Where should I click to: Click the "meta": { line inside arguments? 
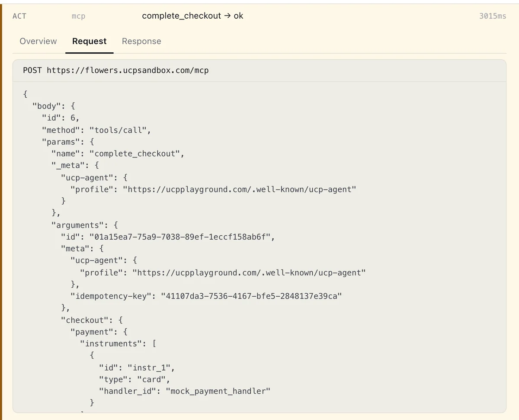pyautogui.click(x=82, y=249)
